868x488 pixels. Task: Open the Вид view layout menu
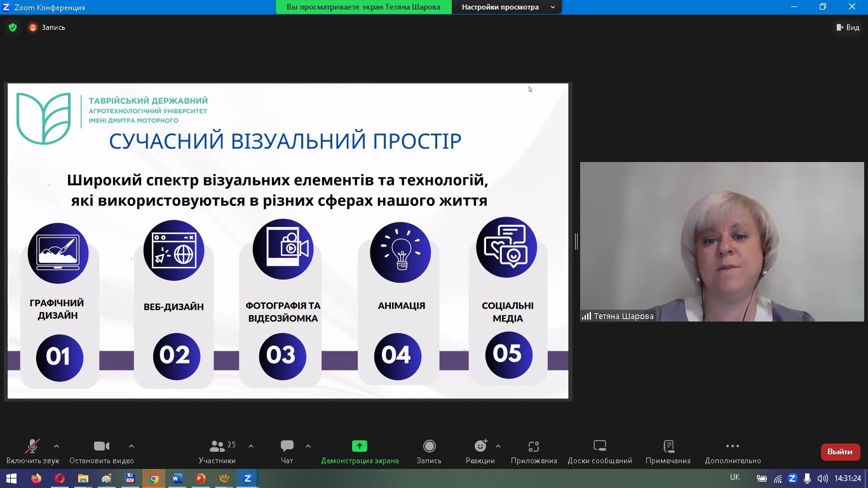point(848,27)
